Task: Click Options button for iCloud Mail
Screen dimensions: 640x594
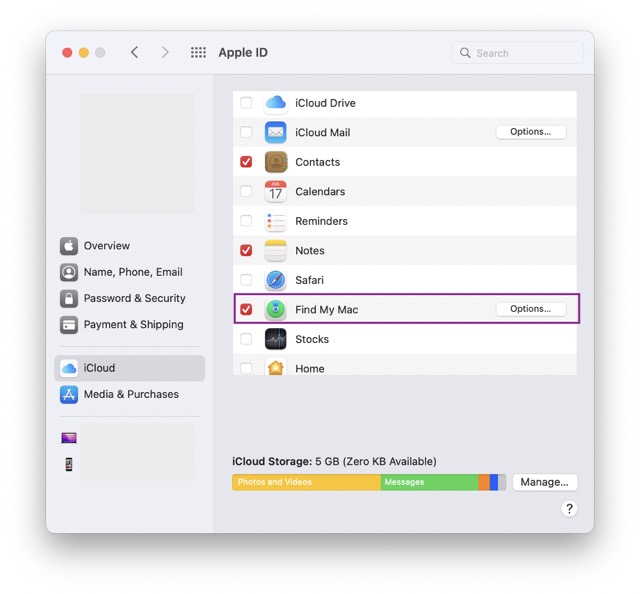Action: click(x=531, y=132)
